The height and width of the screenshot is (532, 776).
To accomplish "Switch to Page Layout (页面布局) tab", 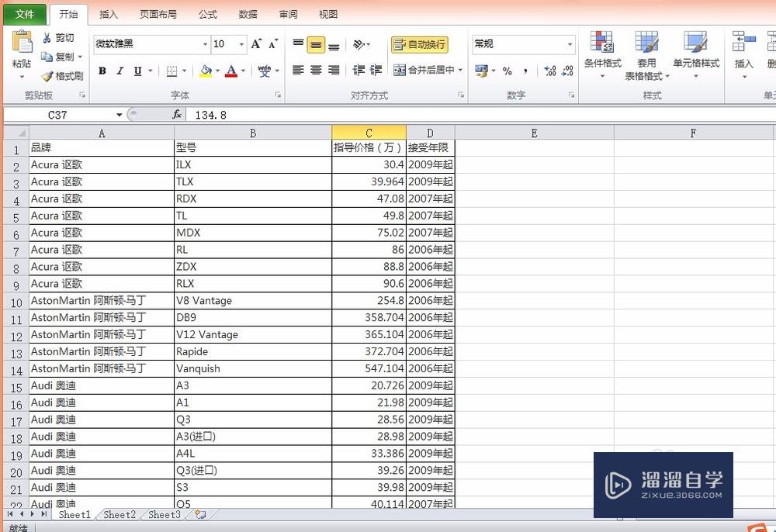I will tap(158, 14).
